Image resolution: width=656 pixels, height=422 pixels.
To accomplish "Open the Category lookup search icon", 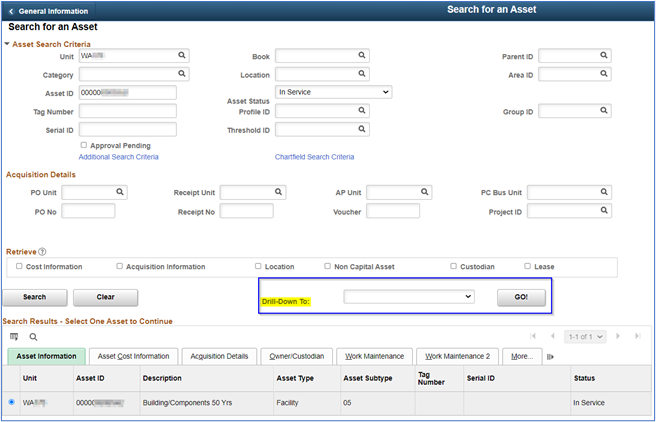I will [x=182, y=74].
